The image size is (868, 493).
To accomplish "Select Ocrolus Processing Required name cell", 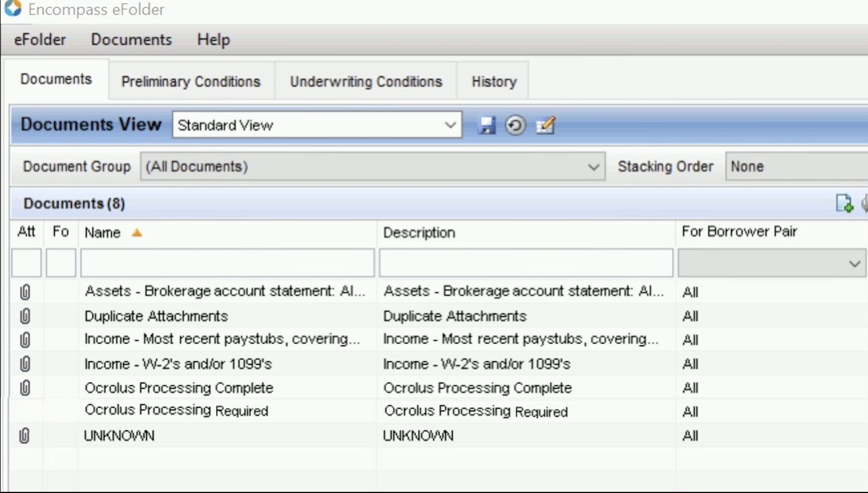I will (x=177, y=411).
